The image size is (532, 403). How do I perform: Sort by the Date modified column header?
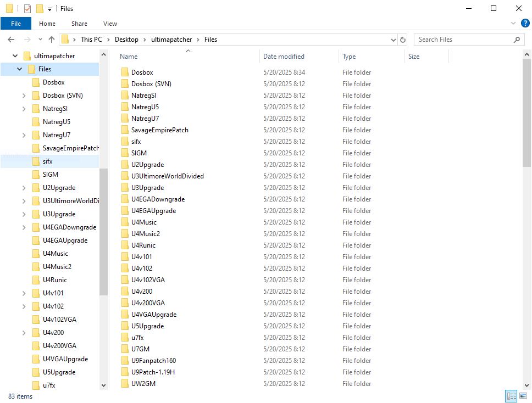[299, 56]
